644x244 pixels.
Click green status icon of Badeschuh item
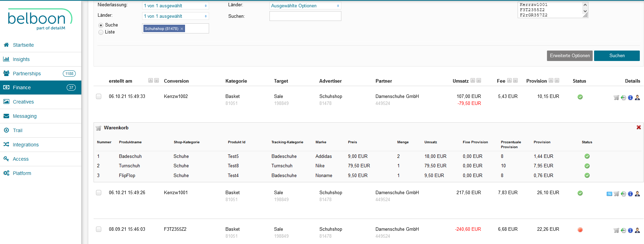(x=587, y=156)
